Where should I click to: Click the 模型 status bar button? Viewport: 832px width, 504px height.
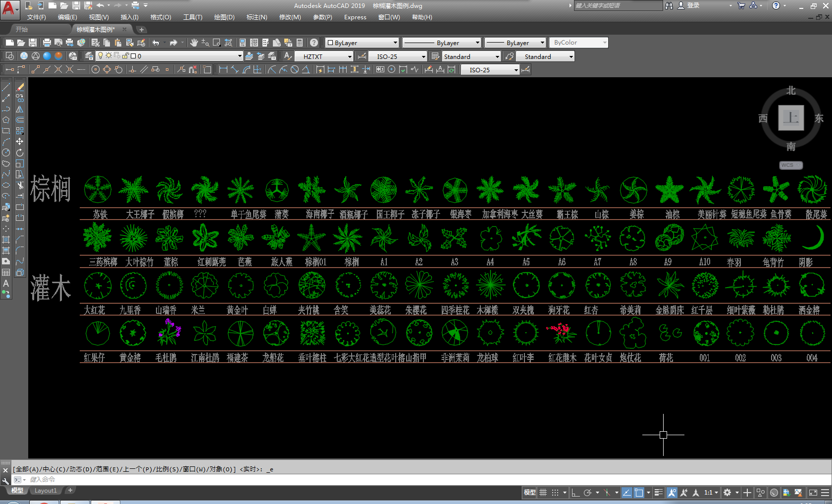tap(529, 492)
